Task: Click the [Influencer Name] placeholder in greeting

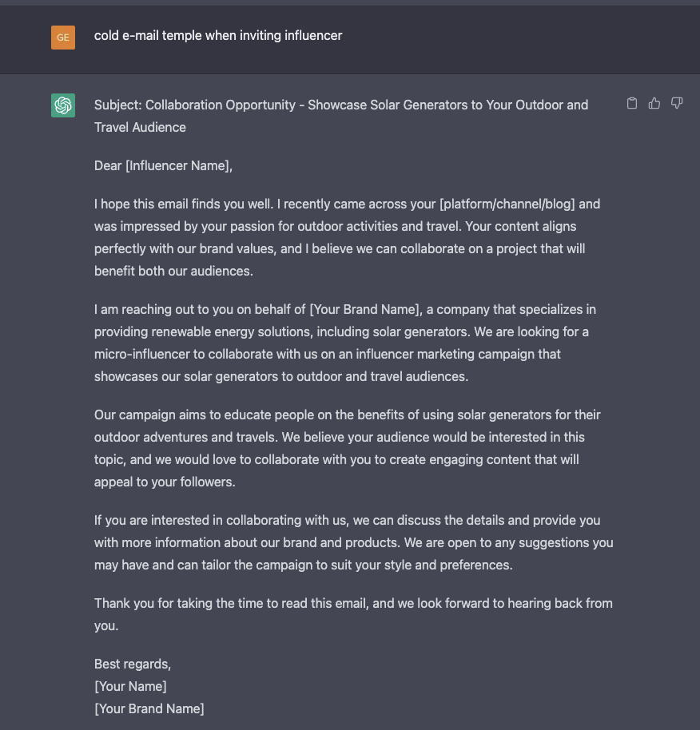Action: (x=177, y=166)
